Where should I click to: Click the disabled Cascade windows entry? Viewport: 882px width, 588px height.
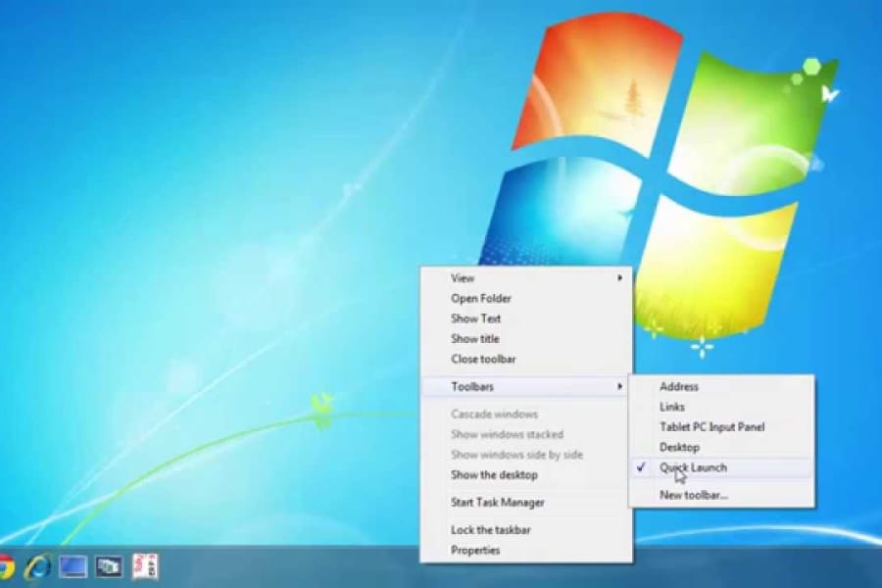526,415
